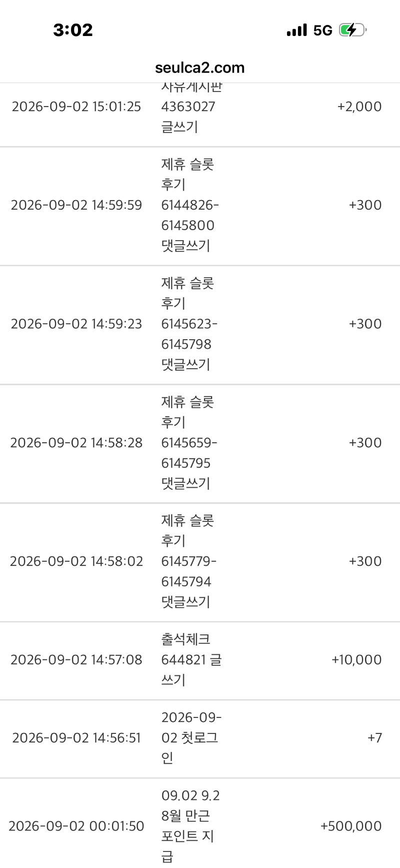Tap the charging battery icon
Screen dimensions: 400x868
353,30
